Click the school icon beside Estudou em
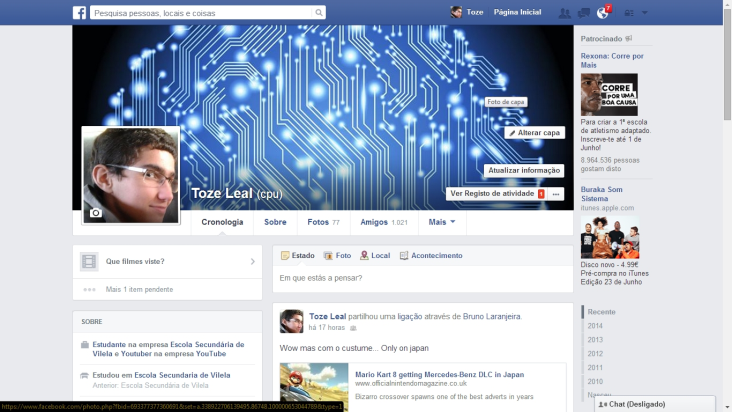 pyautogui.click(x=84, y=375)
